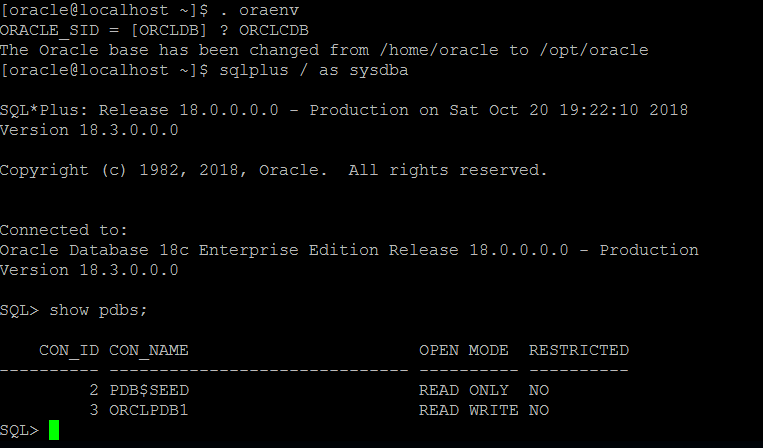The height and width of the screenshot is (448, 763).
Task: Click the Copyright 1982, 2018 Oracle line
Action: (x=273, y=170)
